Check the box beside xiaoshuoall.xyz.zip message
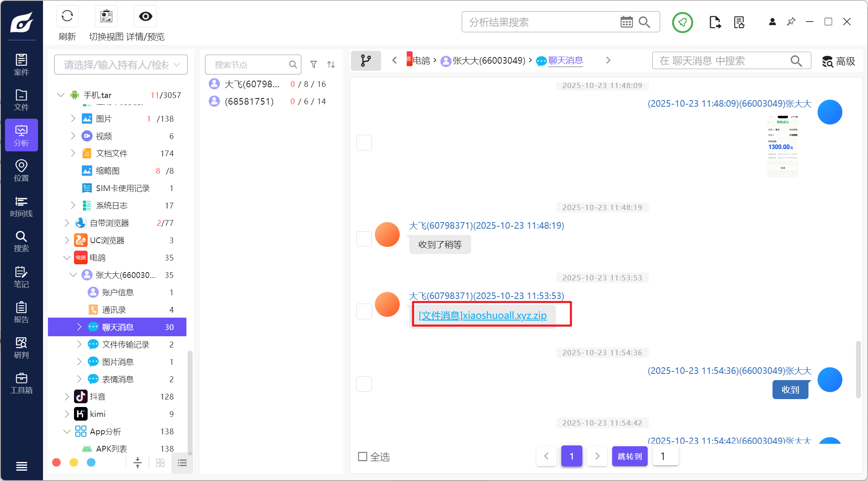Screen dimensions: 868x481 click(364, 311)
